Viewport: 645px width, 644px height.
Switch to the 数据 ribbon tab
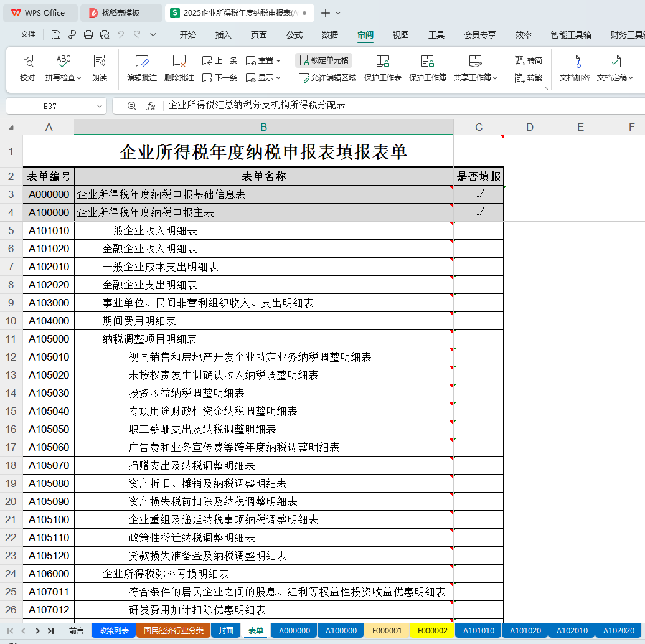pyautogui.click(x=329, y=35)
